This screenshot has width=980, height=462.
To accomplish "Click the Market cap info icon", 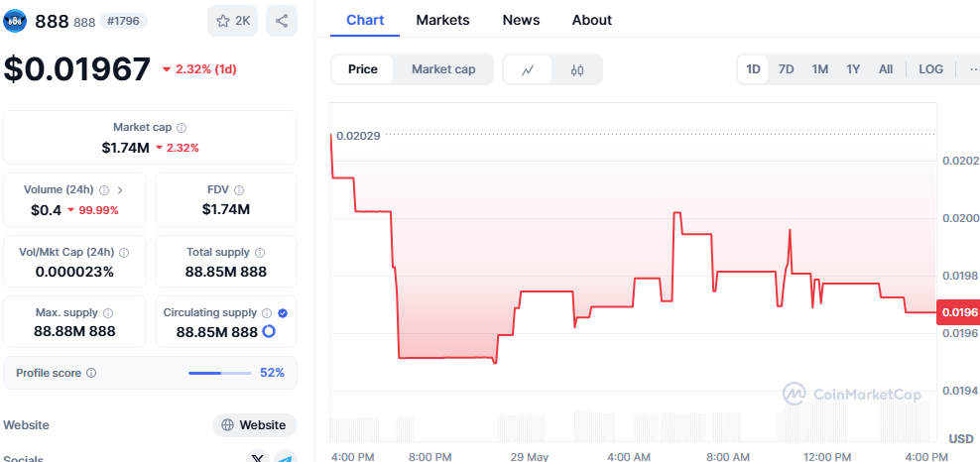I will pos(182,128).
